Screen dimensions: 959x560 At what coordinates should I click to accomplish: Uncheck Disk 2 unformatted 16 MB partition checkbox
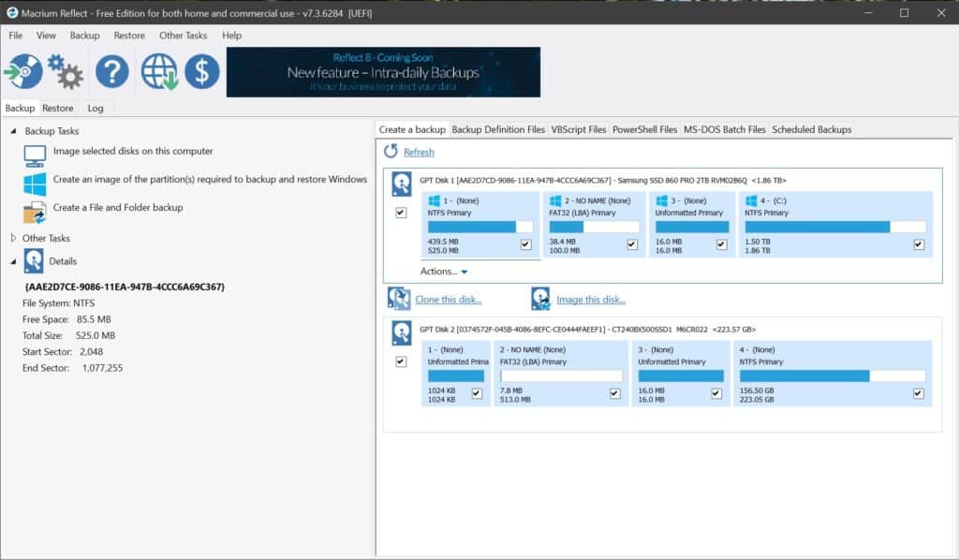click(716, 393)
